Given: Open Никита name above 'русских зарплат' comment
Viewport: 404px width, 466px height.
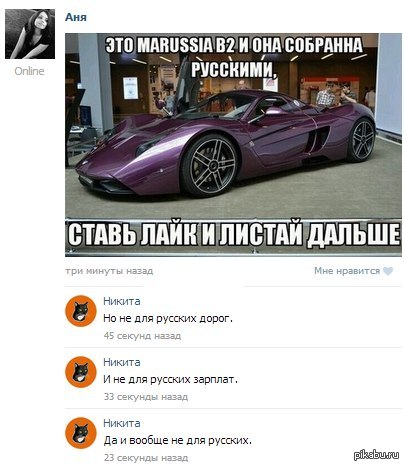Looking at the screenshot, I should point(122,362).
